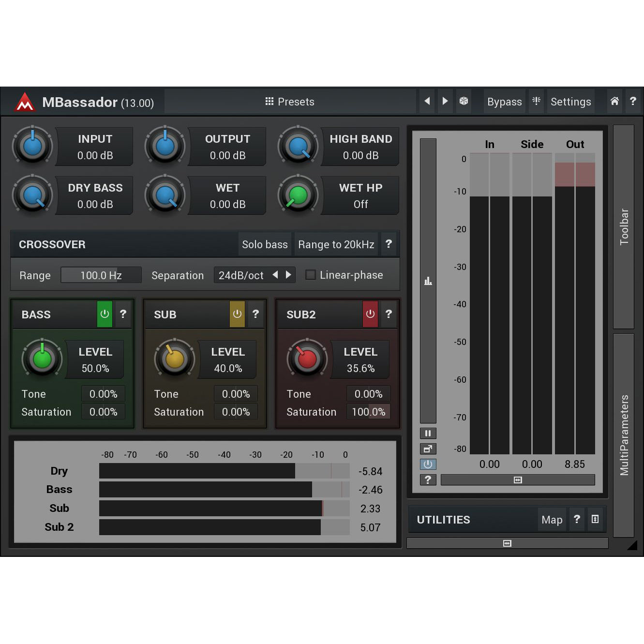Go to the next preset arrow
The width and height of the screenshot is (644, 644).
[x=445, y=101]
